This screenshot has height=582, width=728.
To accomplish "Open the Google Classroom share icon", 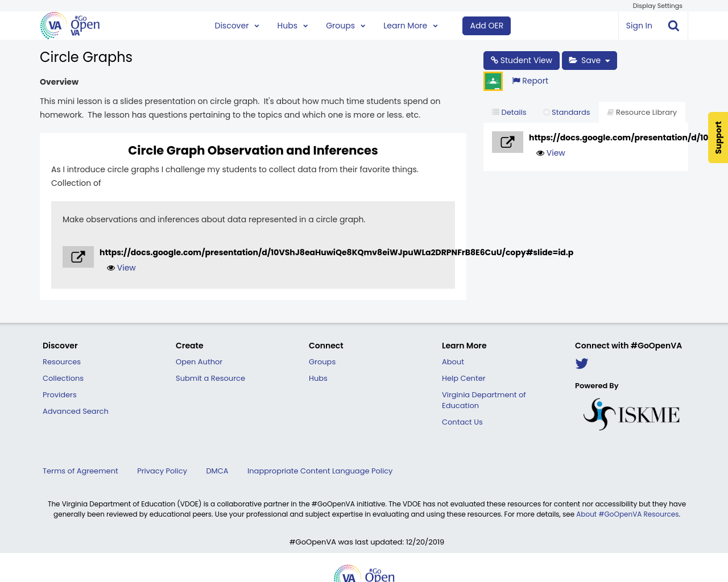I will pyautogui.click(x=493, y=81).
